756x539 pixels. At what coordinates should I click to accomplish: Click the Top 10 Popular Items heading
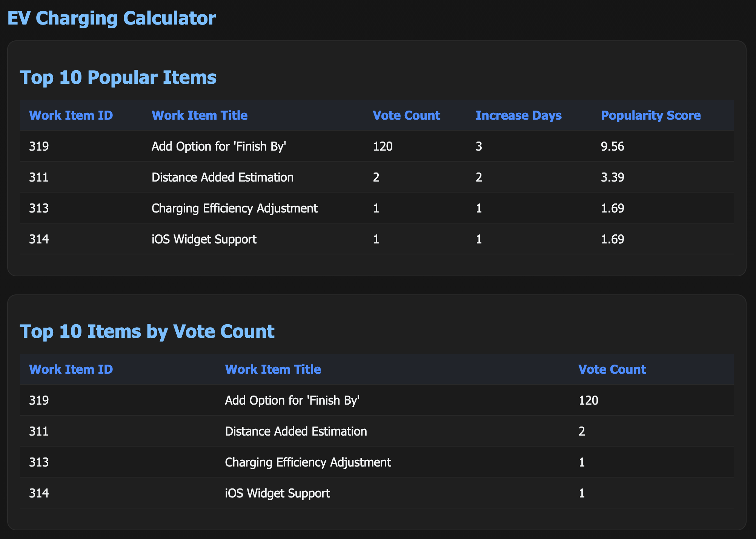[118, 77]
